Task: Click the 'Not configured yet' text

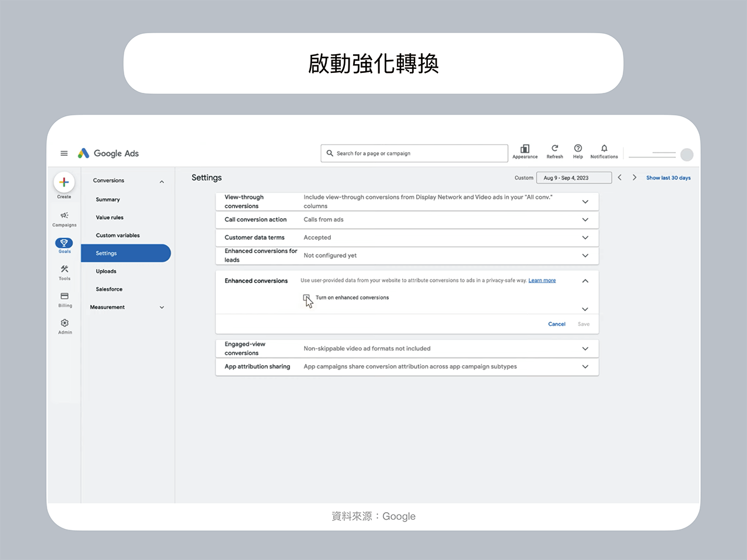Action: 330,256
